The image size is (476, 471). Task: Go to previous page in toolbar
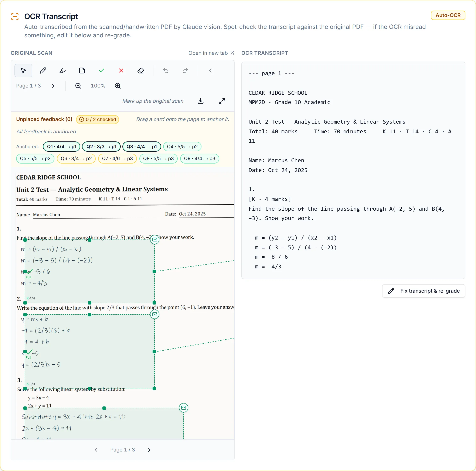pos(210,71)
